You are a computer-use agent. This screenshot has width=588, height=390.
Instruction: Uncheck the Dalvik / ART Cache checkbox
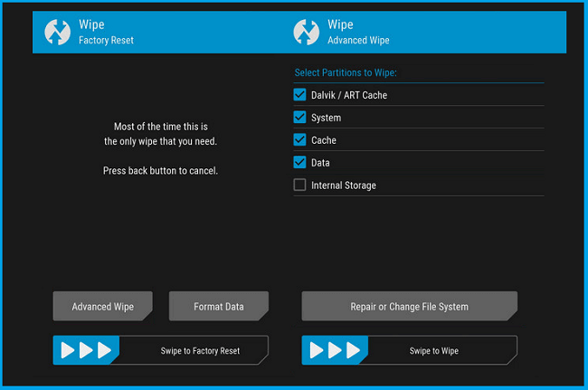click(x=299, y=95)
